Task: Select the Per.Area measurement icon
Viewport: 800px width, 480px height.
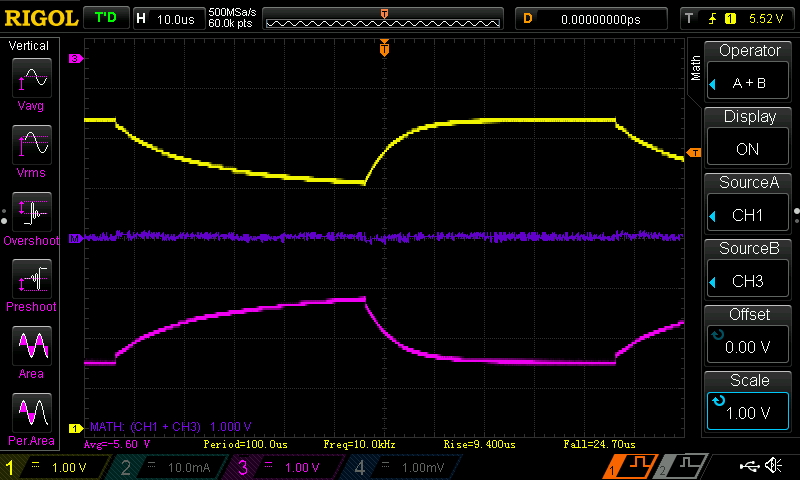Action: (33, 418)
